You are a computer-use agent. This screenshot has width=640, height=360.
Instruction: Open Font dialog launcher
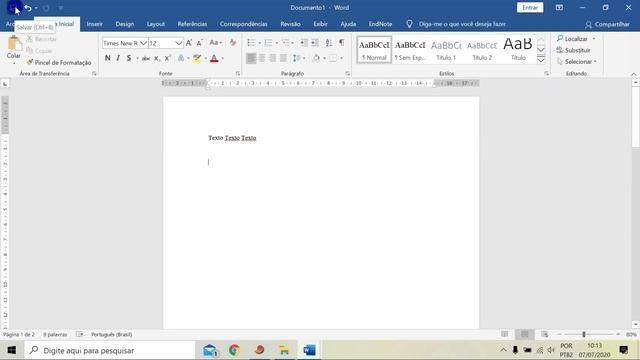pos(238,73)
